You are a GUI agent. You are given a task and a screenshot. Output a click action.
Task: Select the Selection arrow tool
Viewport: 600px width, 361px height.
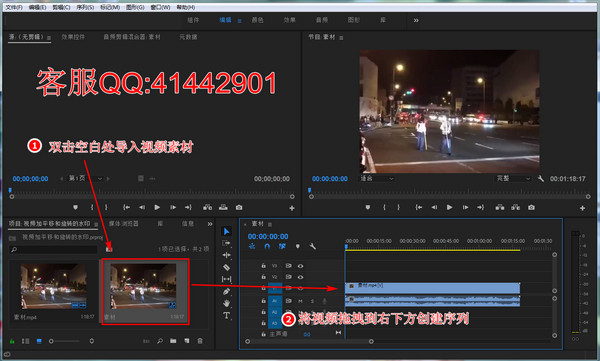tap(226, 232)
